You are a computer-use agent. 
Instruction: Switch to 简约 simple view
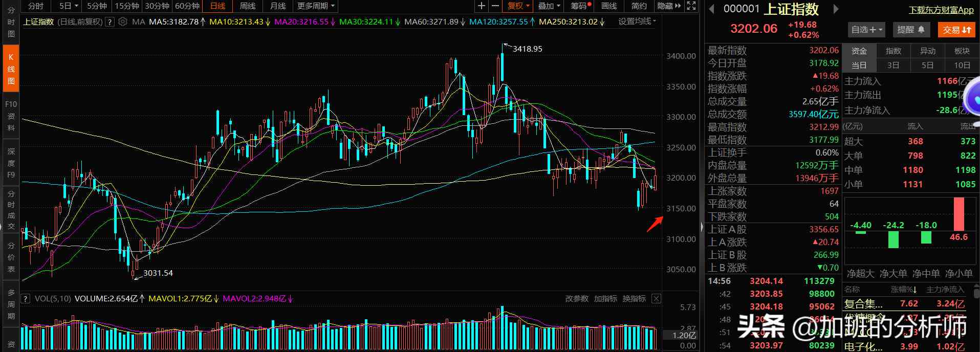click(639, 6)
